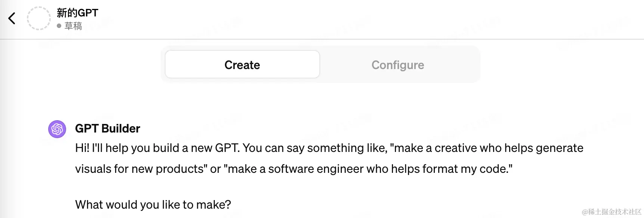Click the "Hi! I'll help you build a new GPT" sentence

157,148
